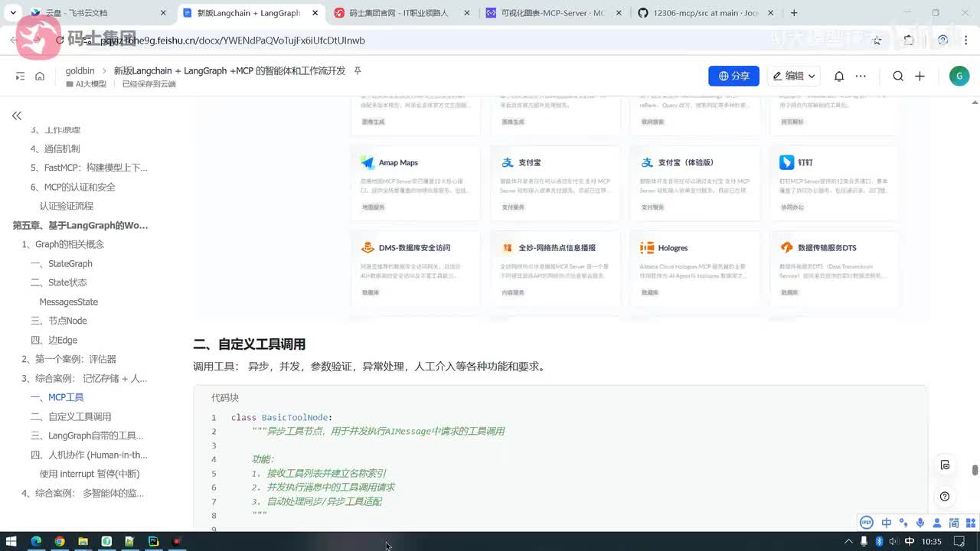
Task: Open a new browser tab
Action: pos(794,13)
